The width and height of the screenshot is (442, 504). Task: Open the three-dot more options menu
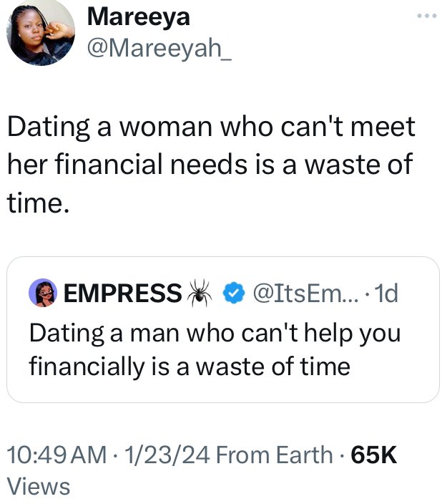click(426, 16)
